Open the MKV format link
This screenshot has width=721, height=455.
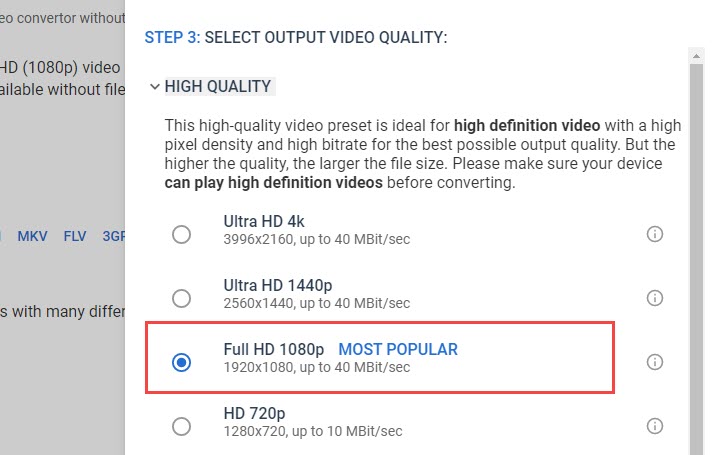[32, 237]
